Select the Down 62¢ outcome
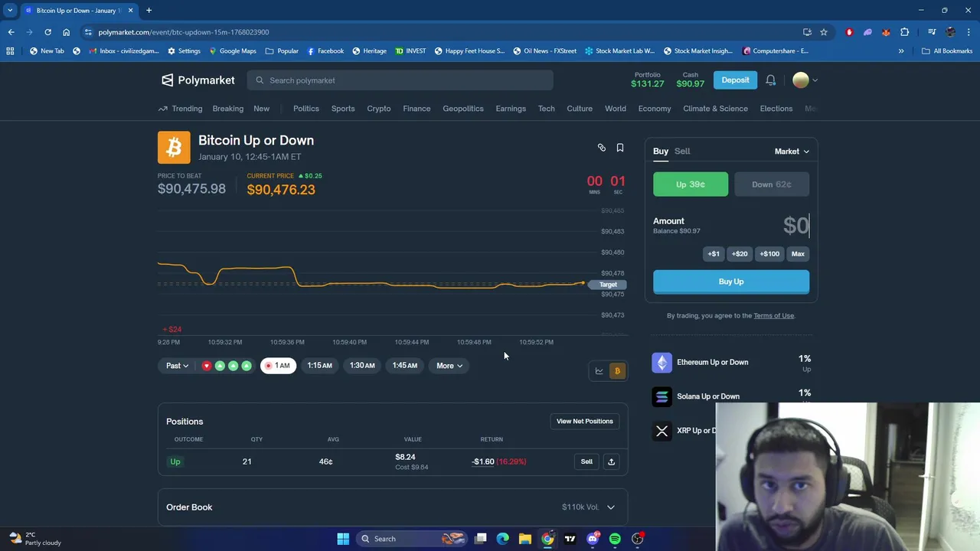Viewport: 980px width, 551px height. coord(772,184)
